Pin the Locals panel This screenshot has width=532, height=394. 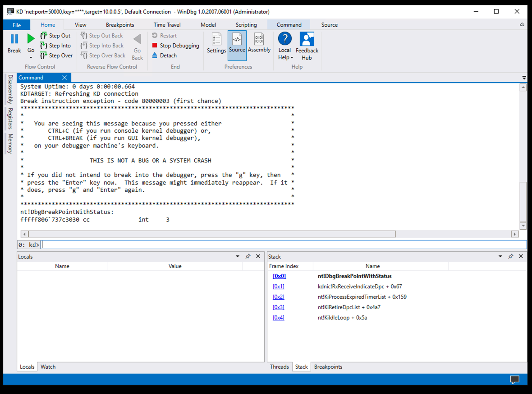point(248,256)
